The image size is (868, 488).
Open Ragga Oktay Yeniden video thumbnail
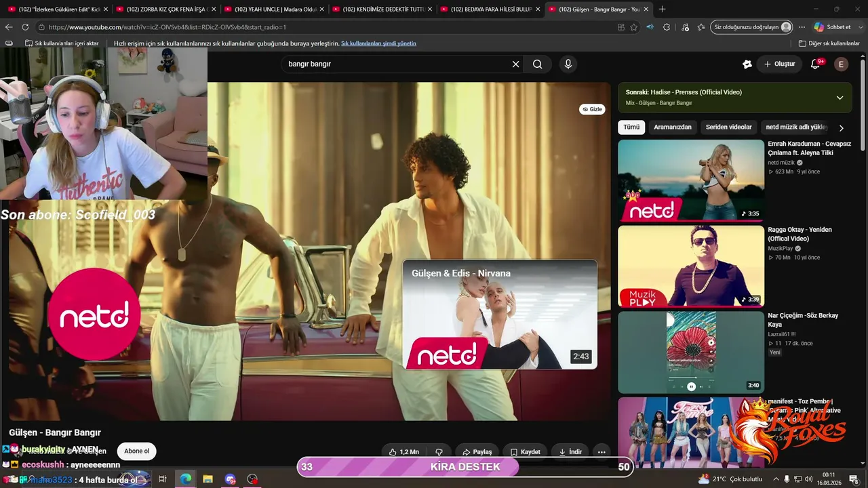tap(691, 266)
